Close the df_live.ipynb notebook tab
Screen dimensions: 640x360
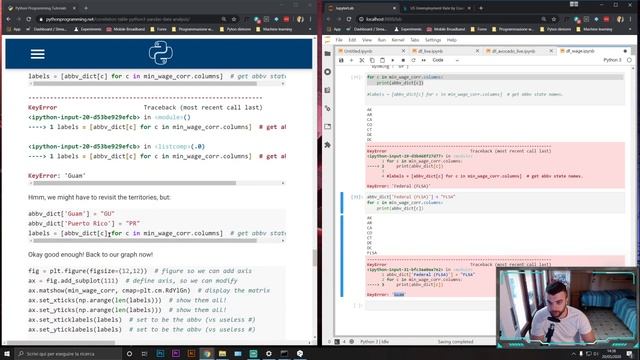pos(477,51)
